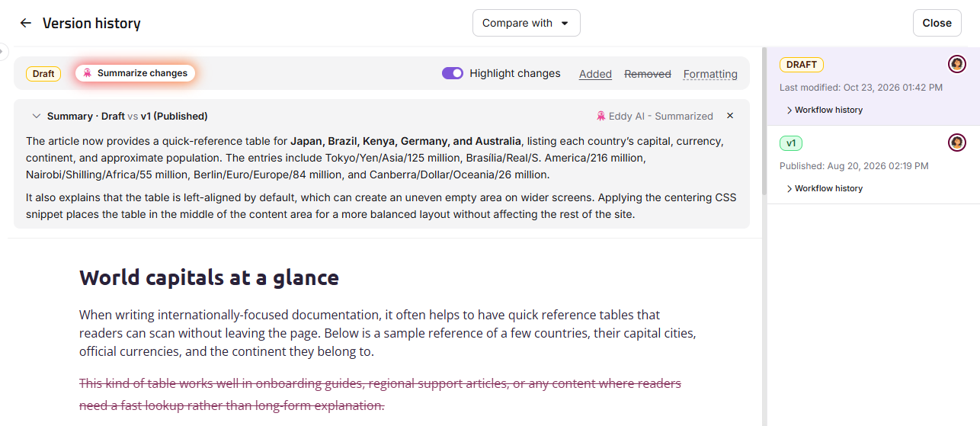Image resolution: width=980 pixels, height=426 pixels.
Task: Close the version history view
Action: tap(937, 23)
